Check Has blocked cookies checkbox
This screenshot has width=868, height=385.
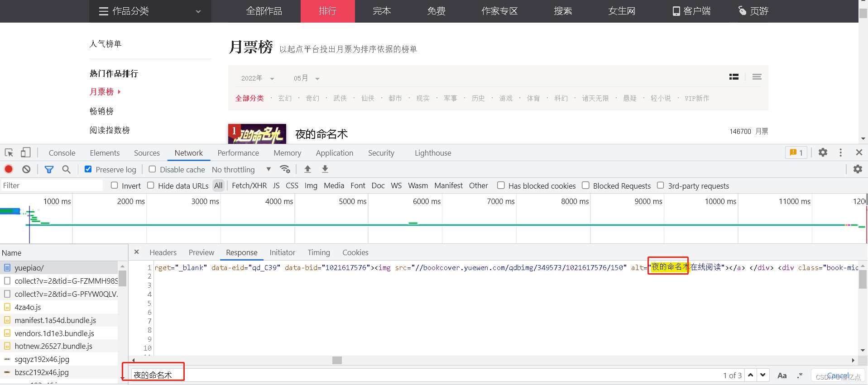tap(501, 185)
